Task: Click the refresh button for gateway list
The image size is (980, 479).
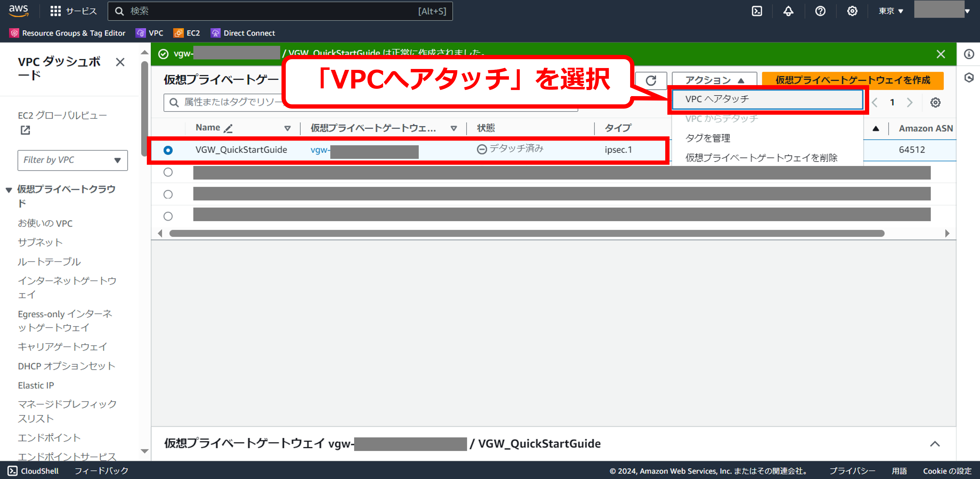Action: click(x=651, y=80)
